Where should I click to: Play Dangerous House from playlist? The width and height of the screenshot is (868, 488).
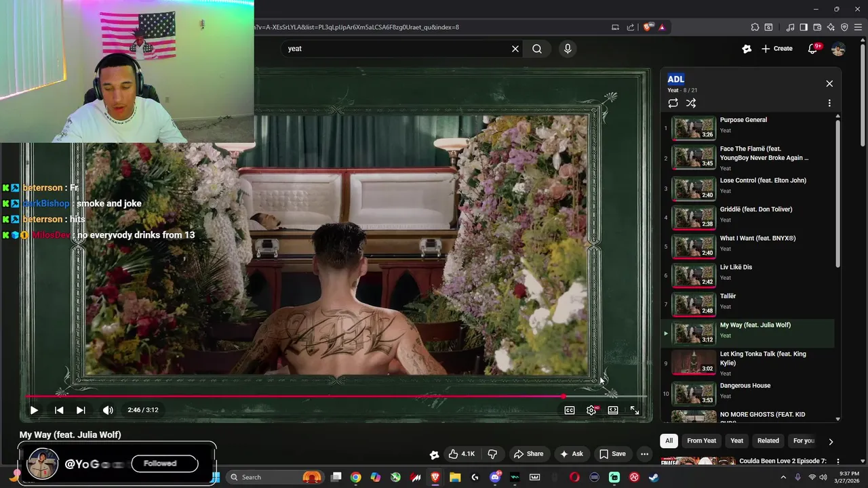[x=748, y=393]
